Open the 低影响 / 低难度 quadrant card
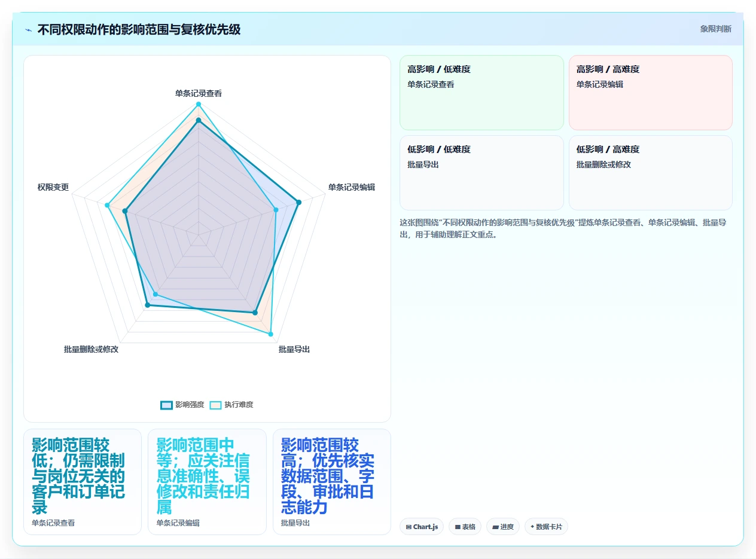 coord(481,173)
